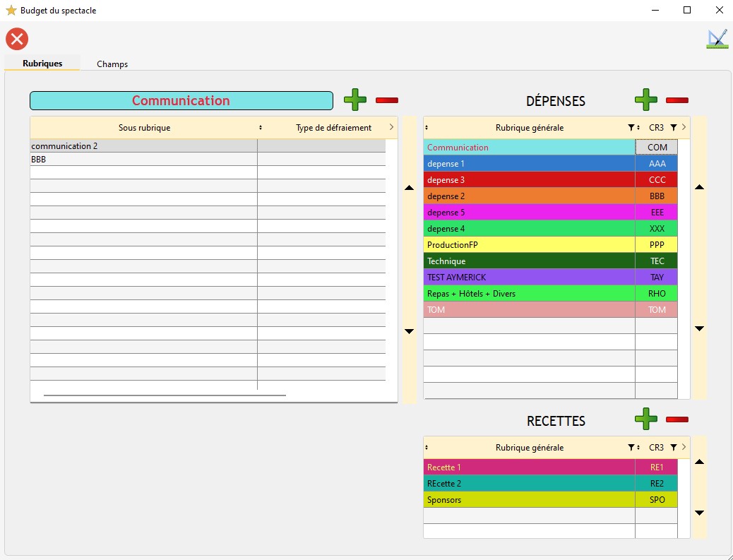Filter Recettes Rubrique générale column

[x=631, y=448]
